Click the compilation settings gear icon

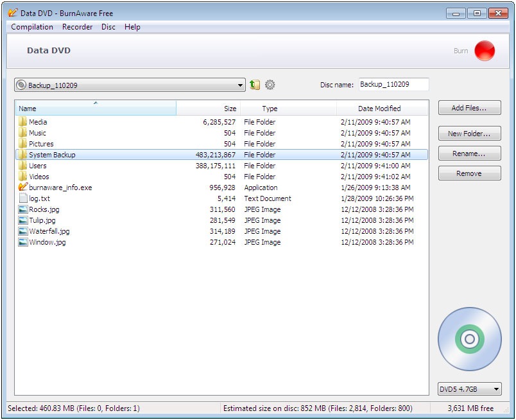click(270, 84)
